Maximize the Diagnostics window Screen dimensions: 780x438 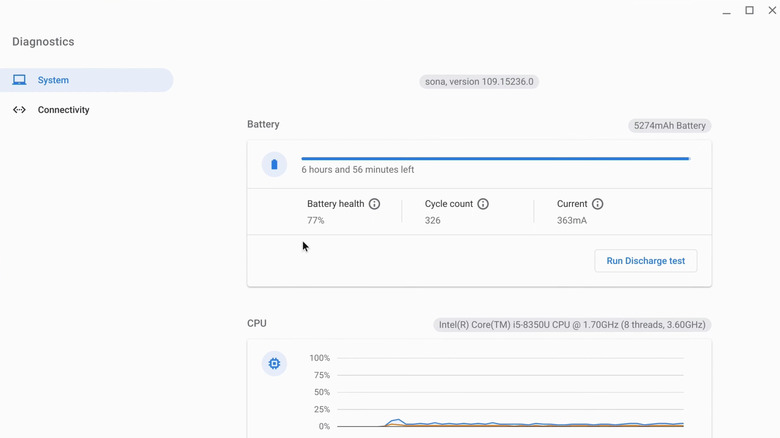tap(749, 11)
